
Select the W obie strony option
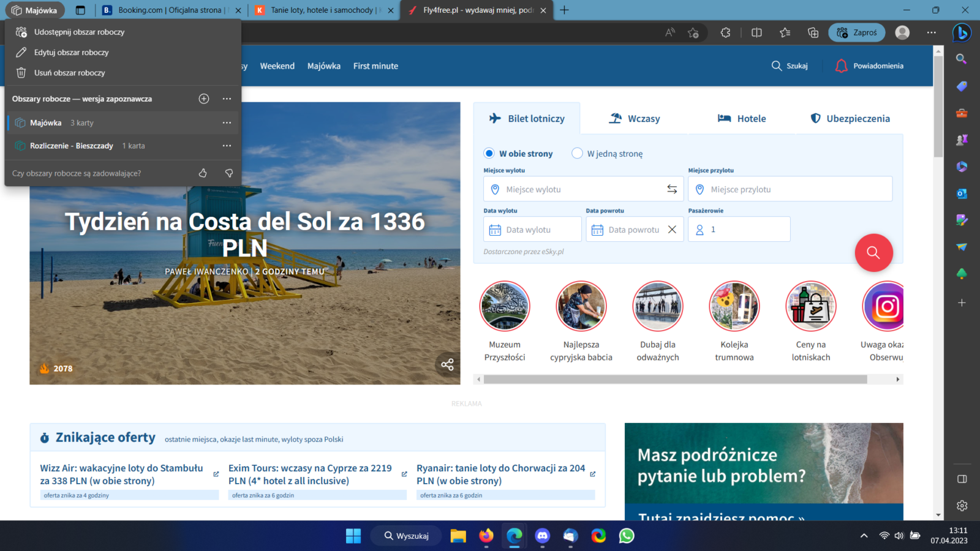tap(489, 153)
